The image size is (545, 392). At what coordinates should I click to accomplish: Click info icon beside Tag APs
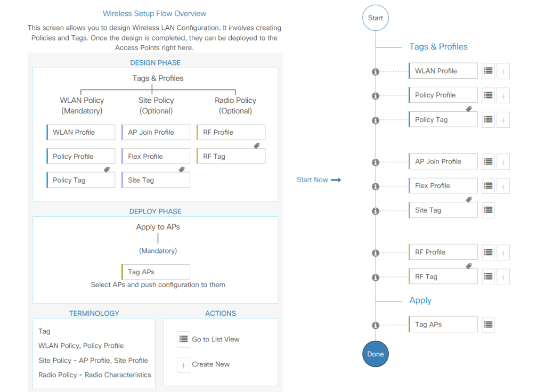pos(375,325)
